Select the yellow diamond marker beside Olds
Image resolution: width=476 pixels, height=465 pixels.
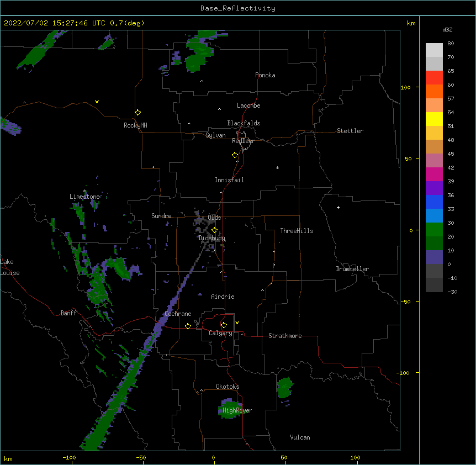[215, 230]
